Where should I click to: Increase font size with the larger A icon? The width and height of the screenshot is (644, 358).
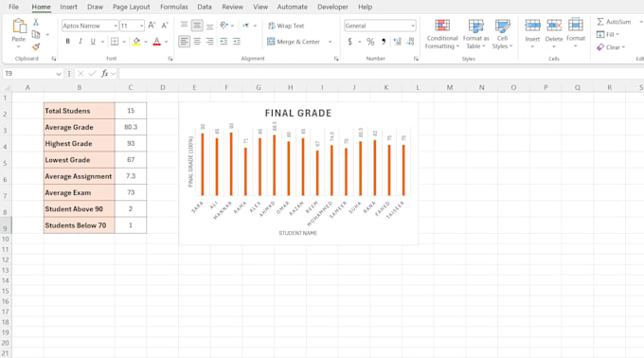click(152, 26)
